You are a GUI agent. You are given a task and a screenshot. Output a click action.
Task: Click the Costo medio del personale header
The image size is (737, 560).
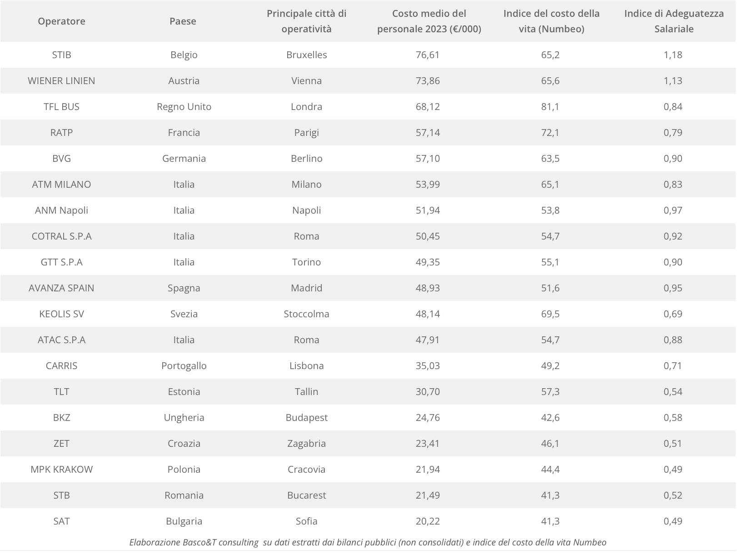428,21
